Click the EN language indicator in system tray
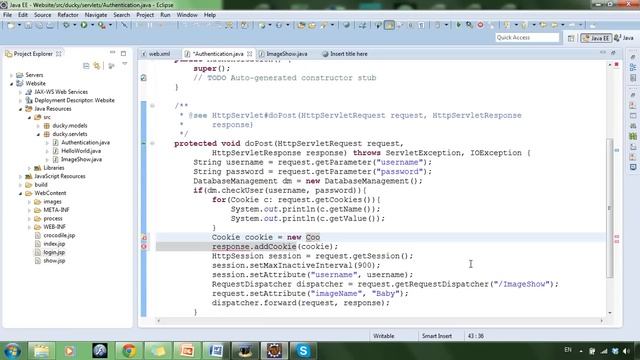 coord(568,350)
